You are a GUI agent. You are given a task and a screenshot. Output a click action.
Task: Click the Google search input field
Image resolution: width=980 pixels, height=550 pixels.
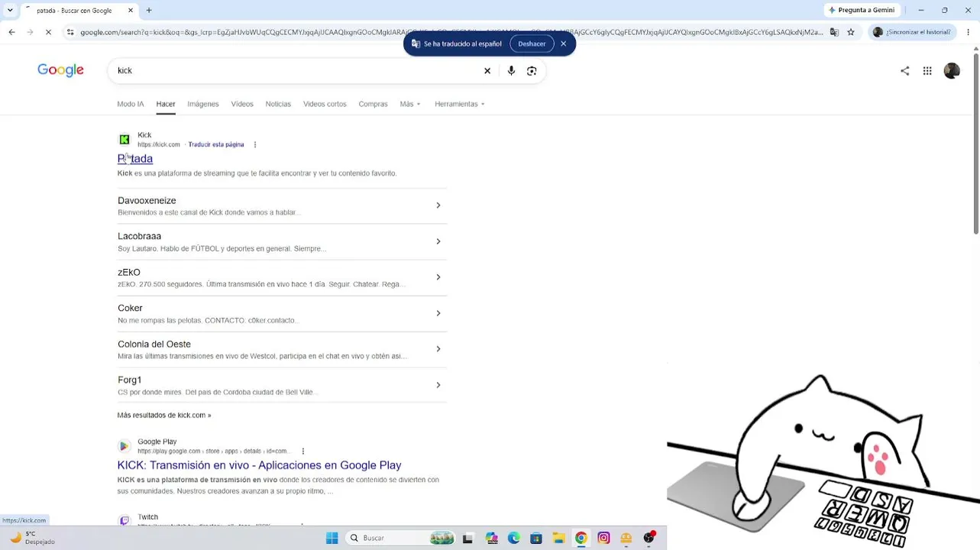(296, 71)
